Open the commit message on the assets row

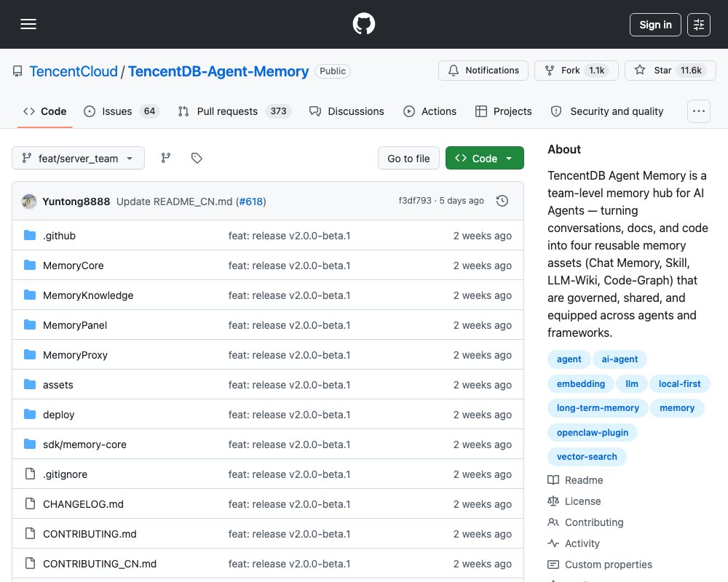pos(289,385)
